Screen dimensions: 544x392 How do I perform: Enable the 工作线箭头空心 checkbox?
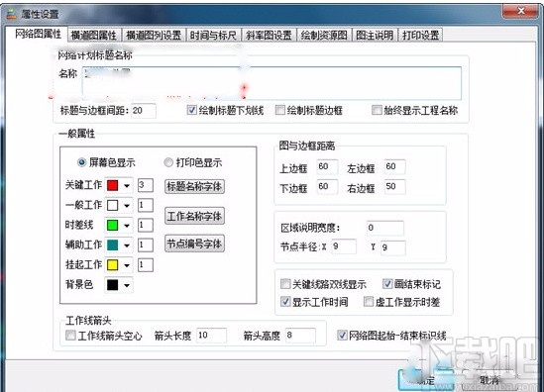(70, 335)
